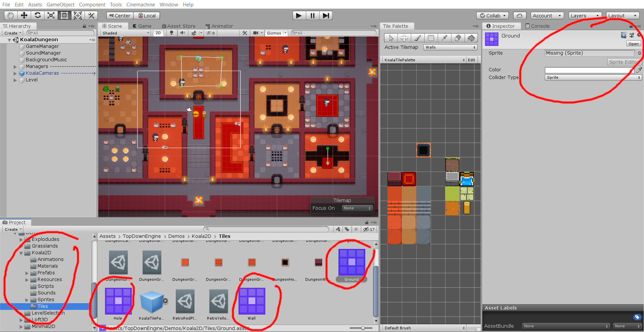Click the Edit button in the Tile Palette

point(471,60)
